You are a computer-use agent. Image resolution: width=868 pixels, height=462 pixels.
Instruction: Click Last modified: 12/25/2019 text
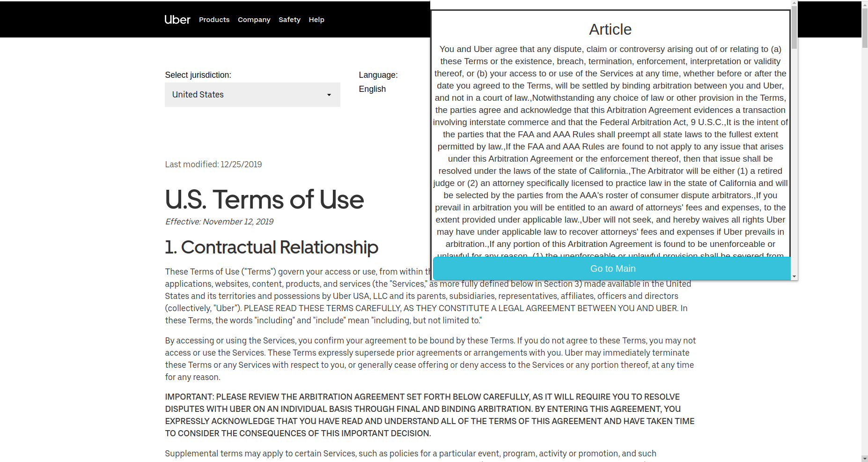tap(213, 164)
